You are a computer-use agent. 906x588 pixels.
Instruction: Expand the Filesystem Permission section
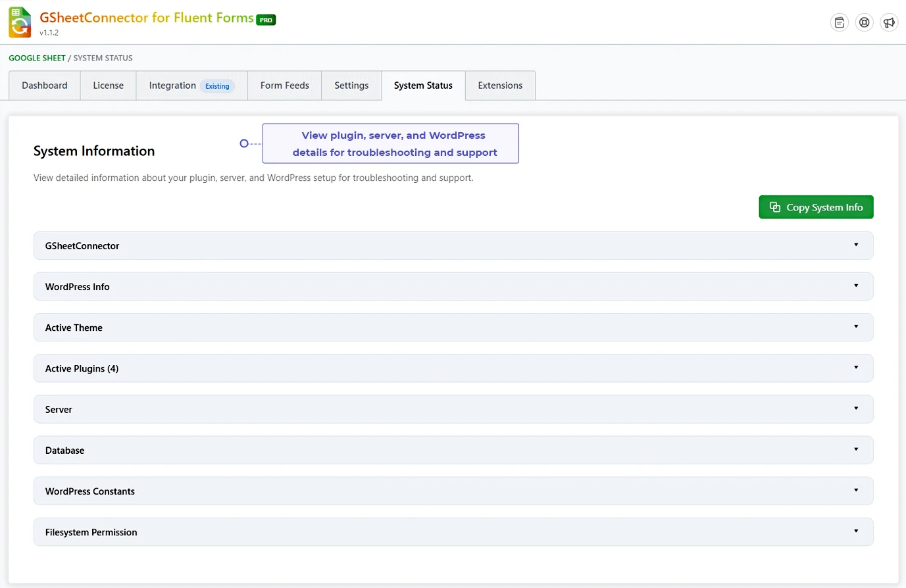coord(453,531)
